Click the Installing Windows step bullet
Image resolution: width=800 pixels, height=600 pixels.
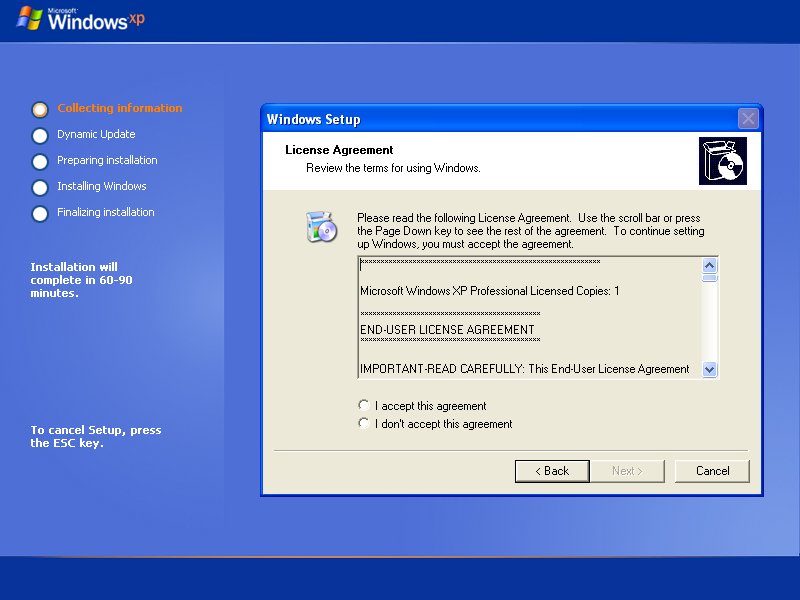tap(40, 188)
